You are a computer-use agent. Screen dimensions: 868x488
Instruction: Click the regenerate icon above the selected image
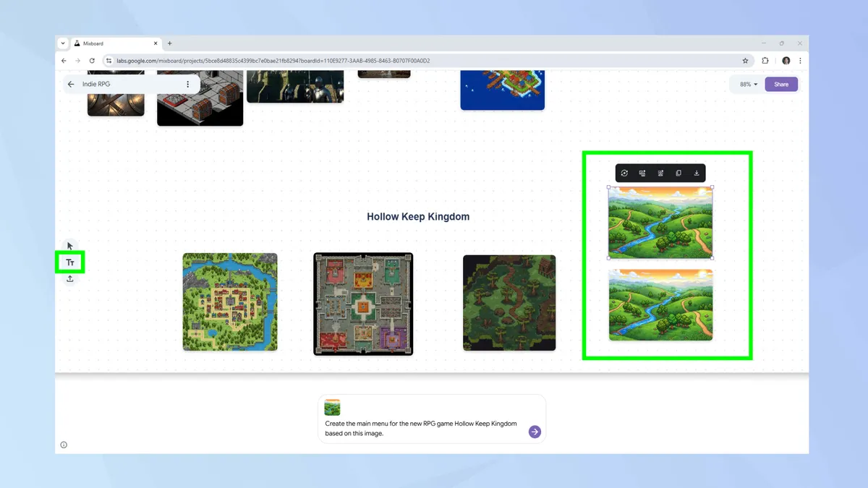(x=624, y=173)
